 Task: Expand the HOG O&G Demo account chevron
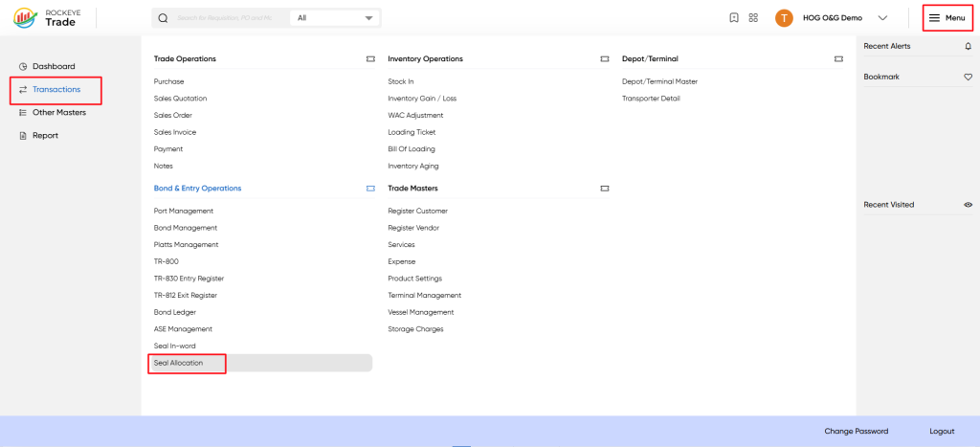(882, 18)
